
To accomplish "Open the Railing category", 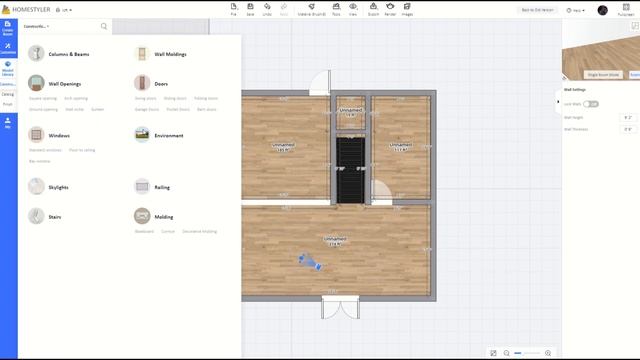I will click(x=152, y=187).
